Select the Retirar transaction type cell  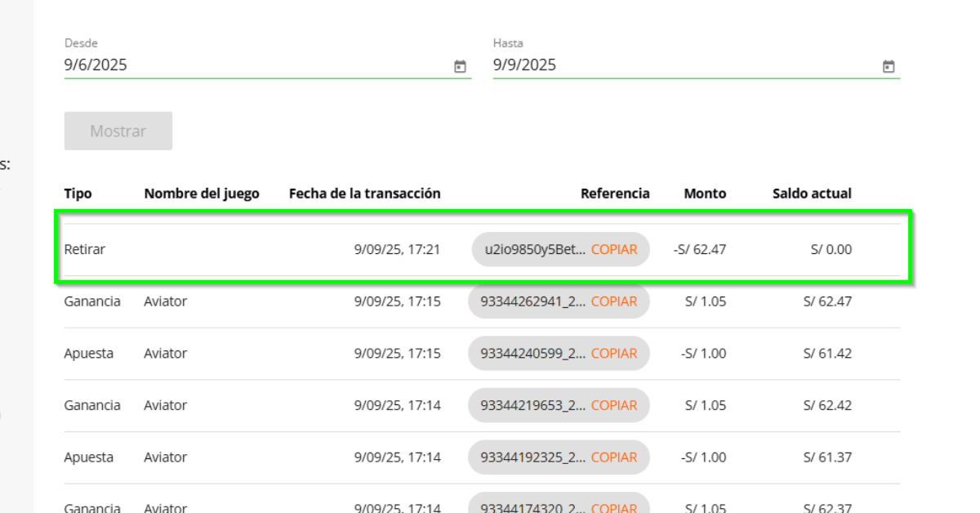click(85, 250)
